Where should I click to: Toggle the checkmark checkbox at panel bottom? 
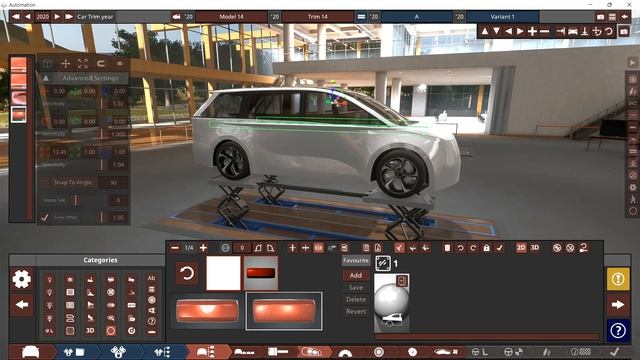[45, 217]
